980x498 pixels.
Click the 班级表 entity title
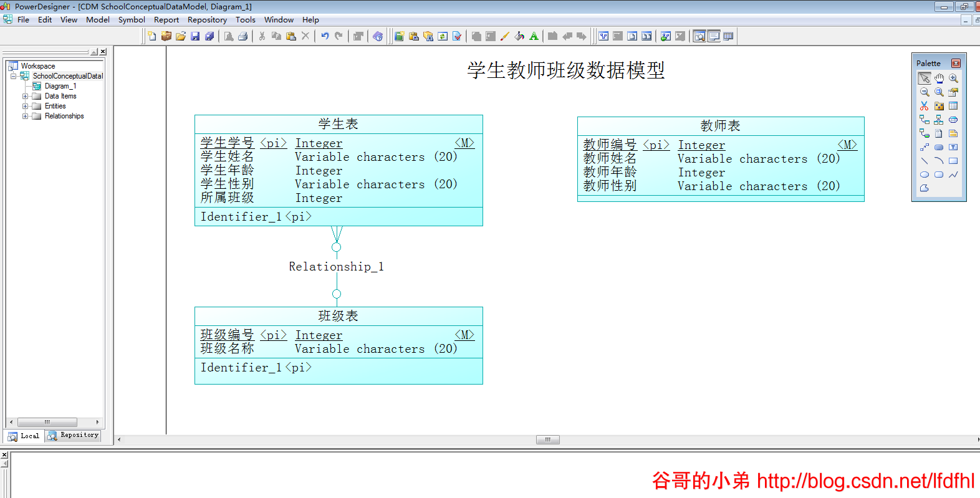point(339,316)
